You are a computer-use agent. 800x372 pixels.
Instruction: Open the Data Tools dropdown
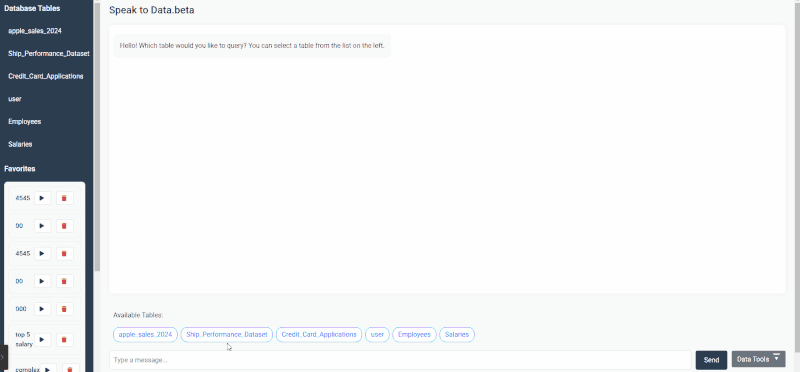(x=758, y=359)
